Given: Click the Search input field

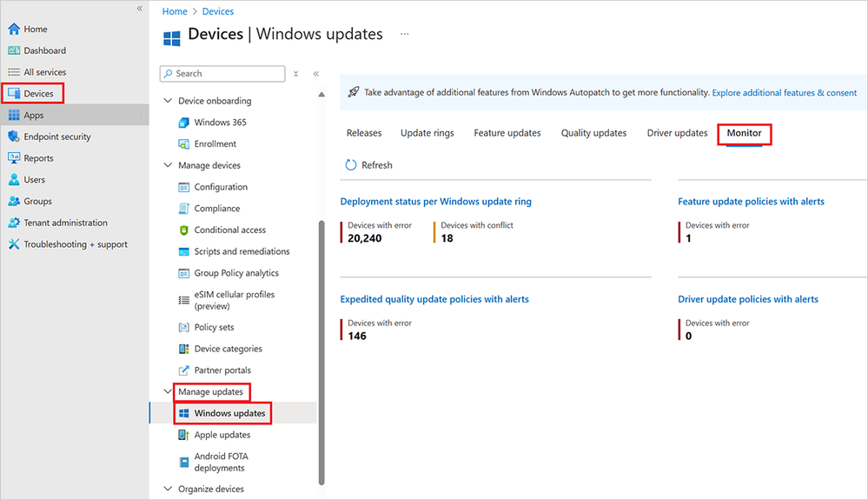Looking at the screenshot, I should point(222,74).
